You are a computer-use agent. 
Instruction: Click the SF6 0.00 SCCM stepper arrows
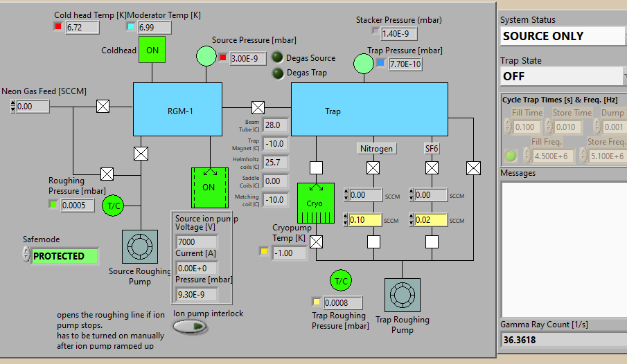tap(411, 195)
